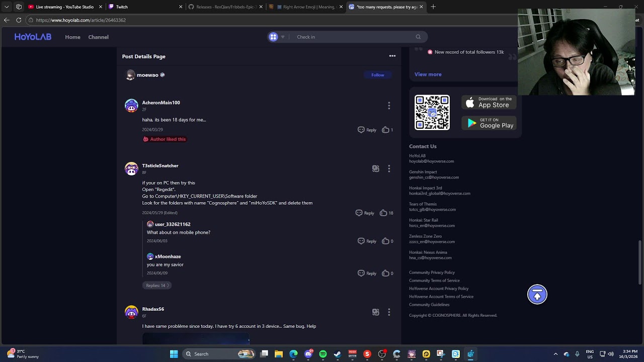Screen dimensions: 644x362
Task: Click the address bar URL
Action: 81,20
